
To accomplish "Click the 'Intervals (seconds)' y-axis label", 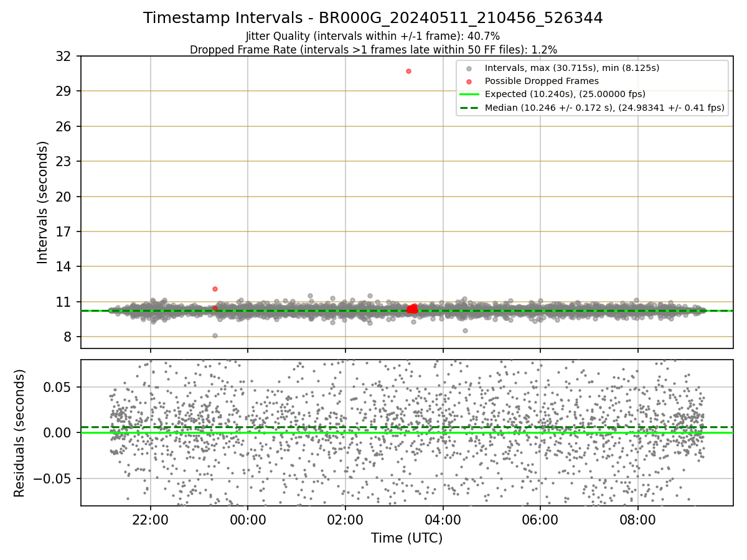I will tap(42, 202).
